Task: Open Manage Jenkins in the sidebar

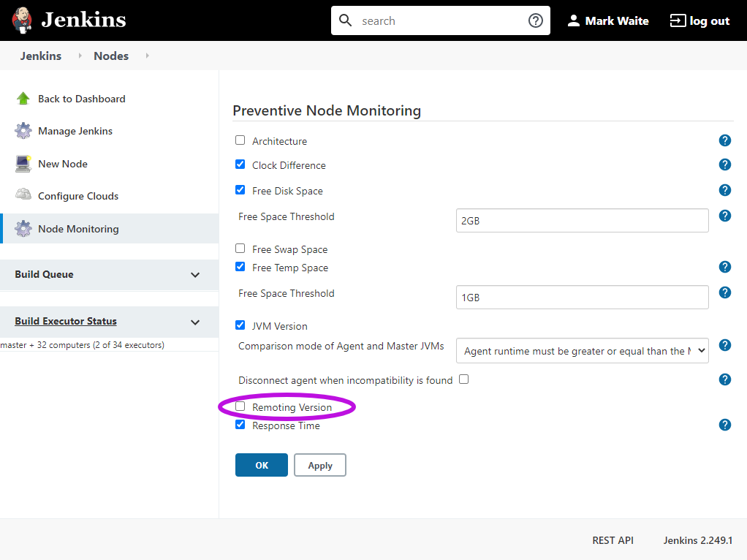Action: click(x=75, y=131)
